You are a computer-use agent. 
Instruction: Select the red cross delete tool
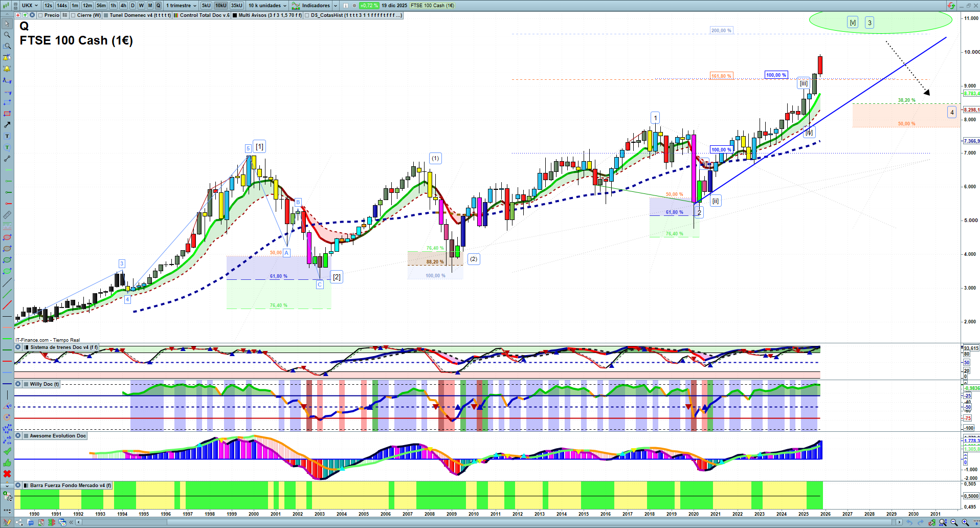click(7, 474)
